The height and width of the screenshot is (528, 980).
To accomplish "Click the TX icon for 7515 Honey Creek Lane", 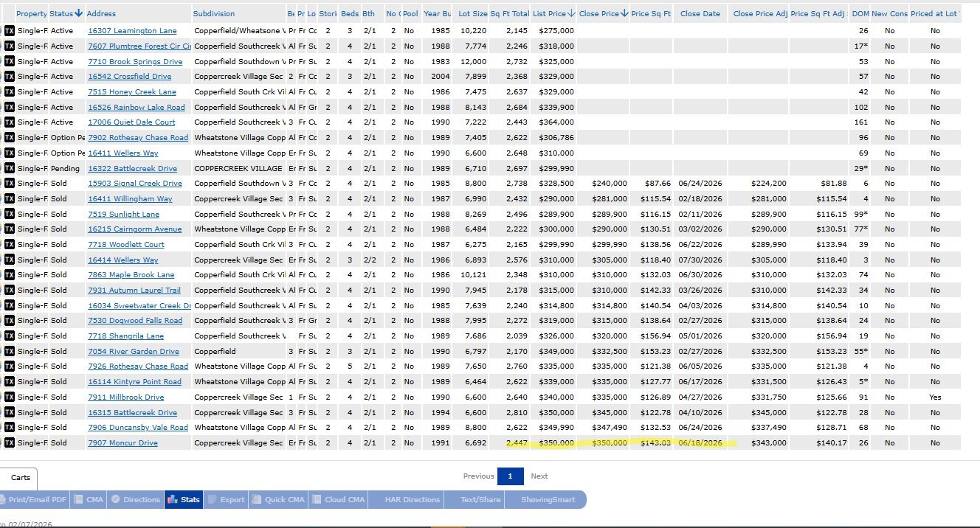I will coord(10,91).
